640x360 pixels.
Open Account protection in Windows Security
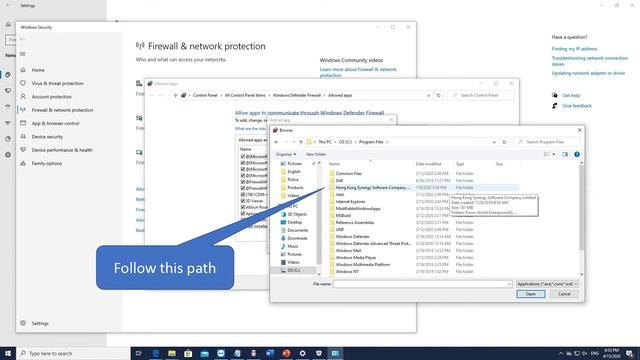click(x=51, y=97)
